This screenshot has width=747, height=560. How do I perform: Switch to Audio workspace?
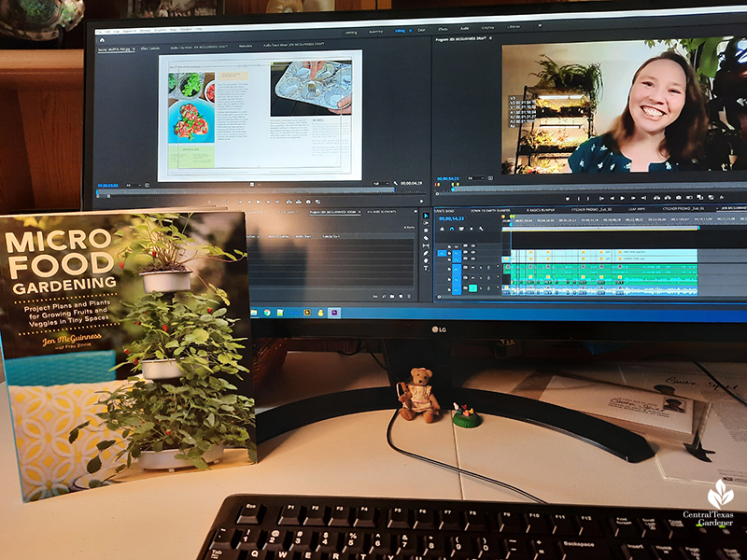tap(464, 29)
